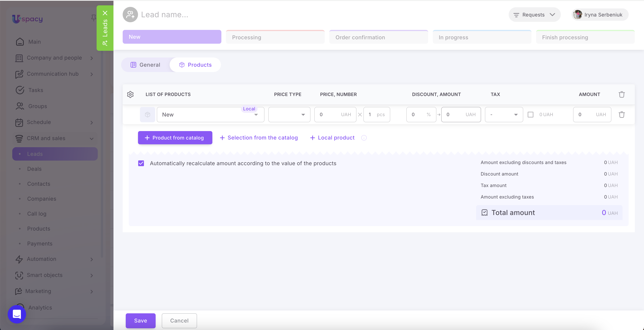Select the Products tab
The height and width of the screenshot is (330, 644).
[x=195, y=65]
